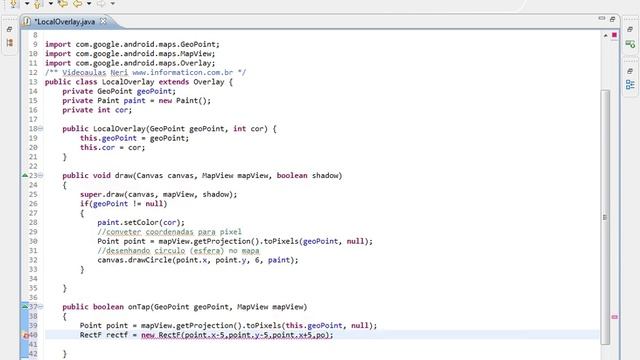This screenshot has width=640, height=360.
Task: Open the Outline fast view icon
Action: [x=630, y=84]
